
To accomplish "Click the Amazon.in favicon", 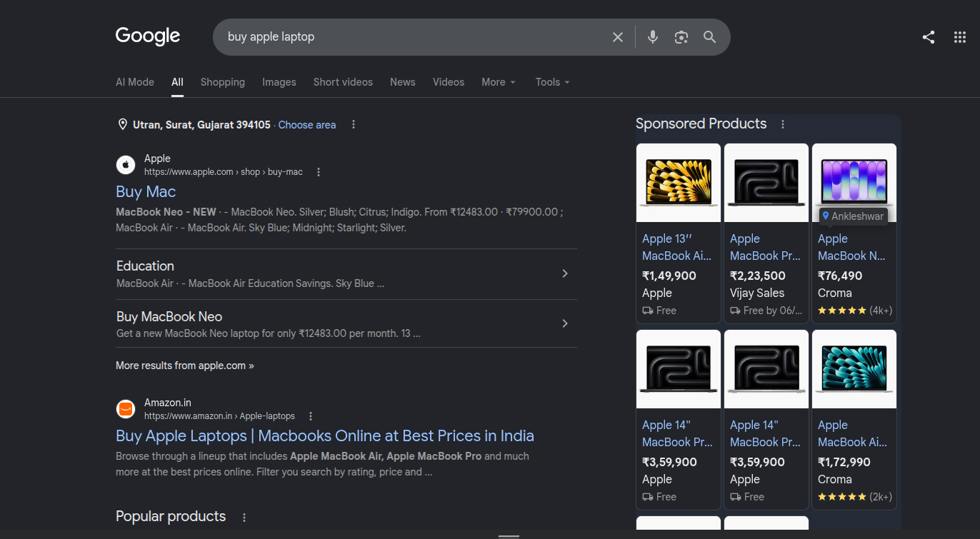I will pyautogui.click(x=126, y=409).
